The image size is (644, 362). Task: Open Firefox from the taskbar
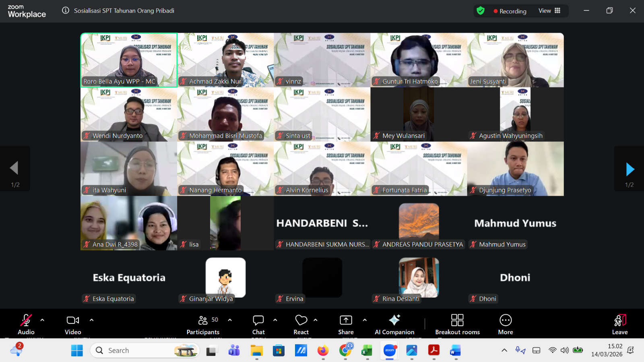(x=323, y=351)
